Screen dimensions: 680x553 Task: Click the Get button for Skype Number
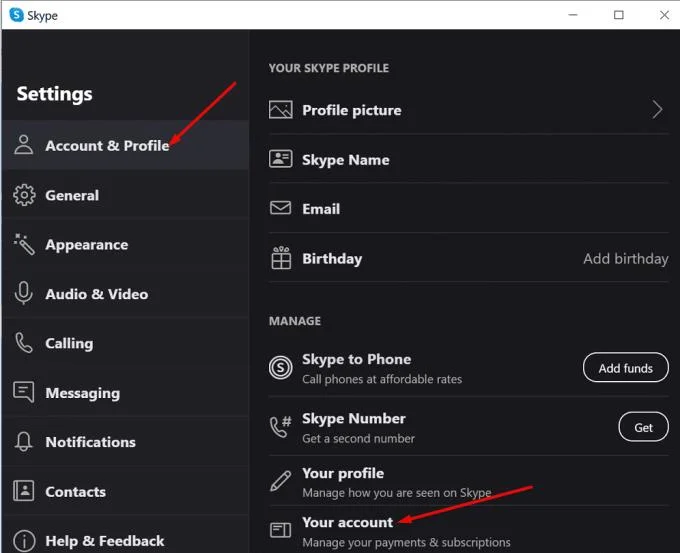(643, 427)
